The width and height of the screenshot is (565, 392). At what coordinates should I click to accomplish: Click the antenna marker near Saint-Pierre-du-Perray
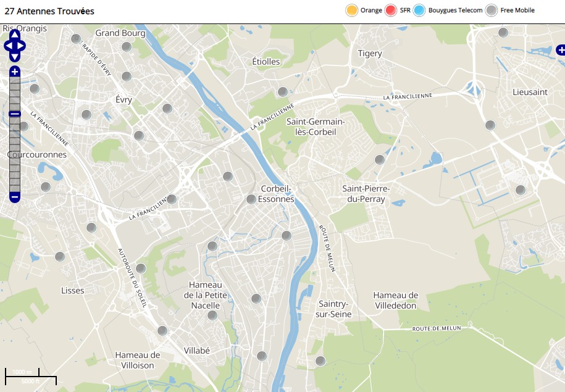(x=380, y=160)
